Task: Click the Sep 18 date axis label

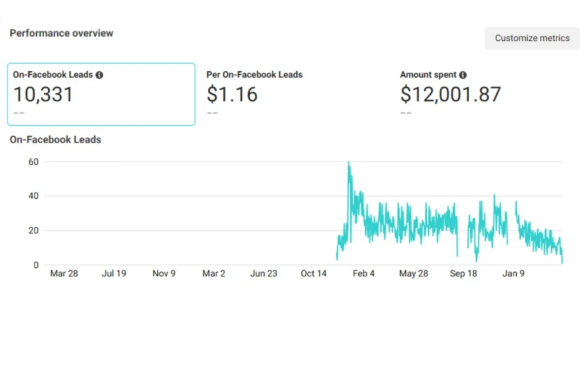Action: [x=463, y=273]
